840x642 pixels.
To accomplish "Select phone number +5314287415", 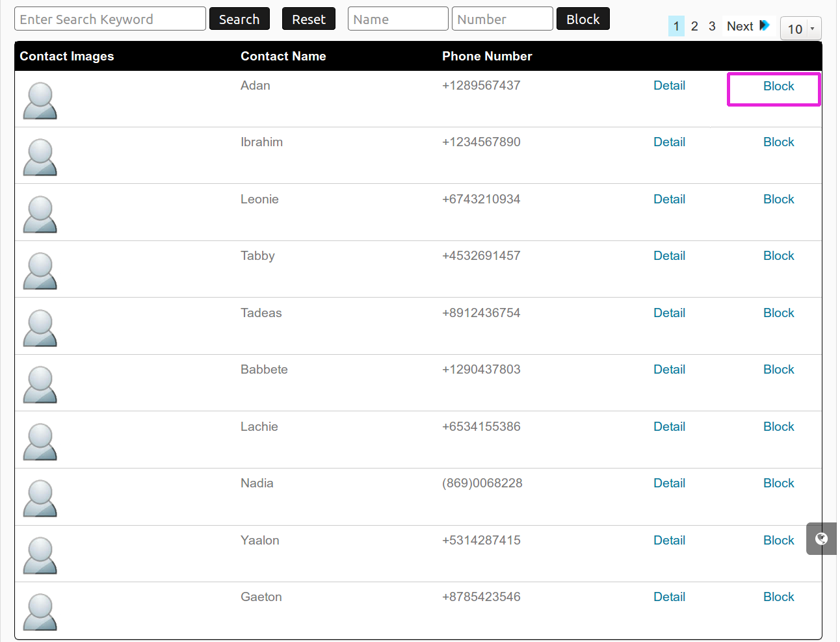I will (481, 541).
